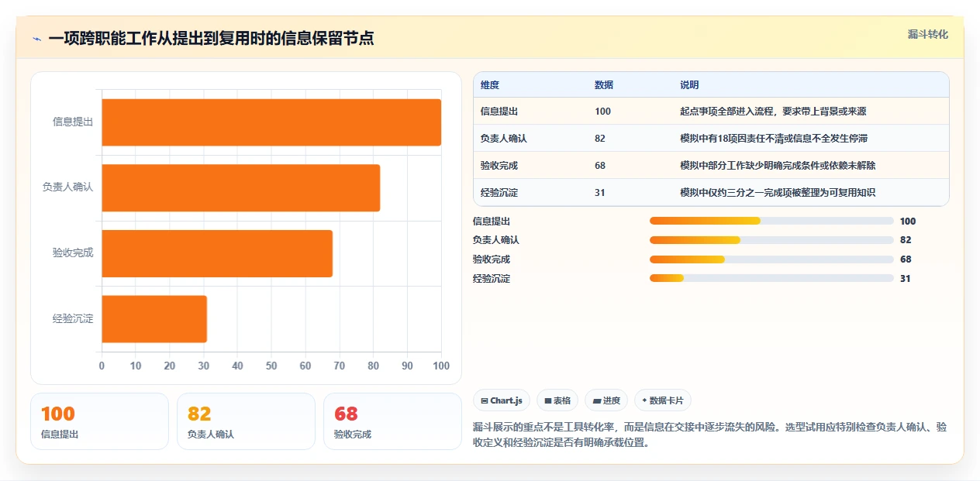
Task: Select the 进度 chip
Action: click(606, 400)
